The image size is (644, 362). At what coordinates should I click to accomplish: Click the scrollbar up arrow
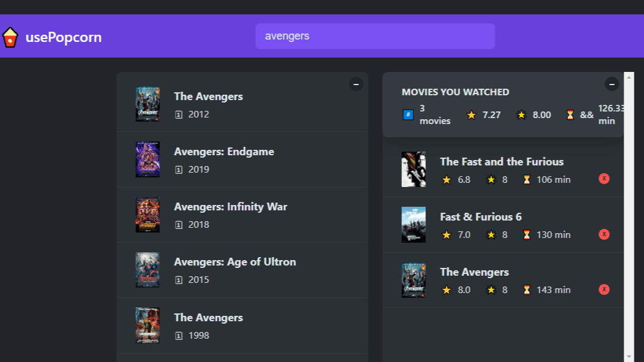(629, 77)
